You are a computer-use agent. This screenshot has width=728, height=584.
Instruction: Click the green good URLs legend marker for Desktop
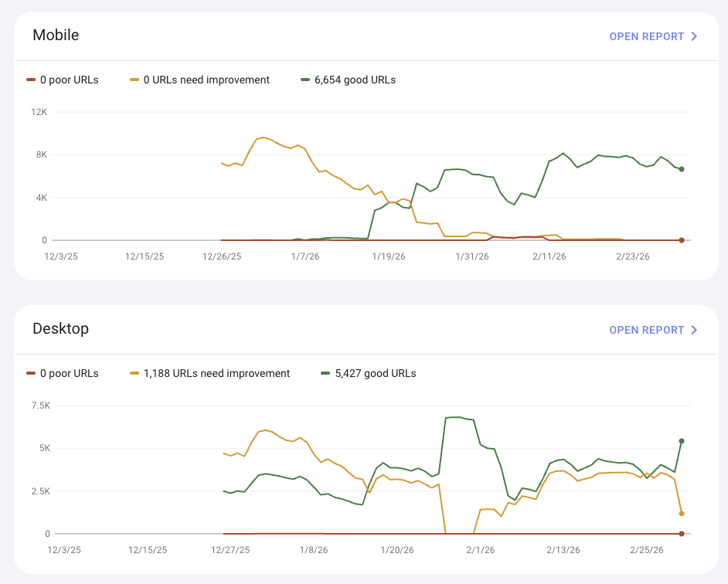pos(325,373)
